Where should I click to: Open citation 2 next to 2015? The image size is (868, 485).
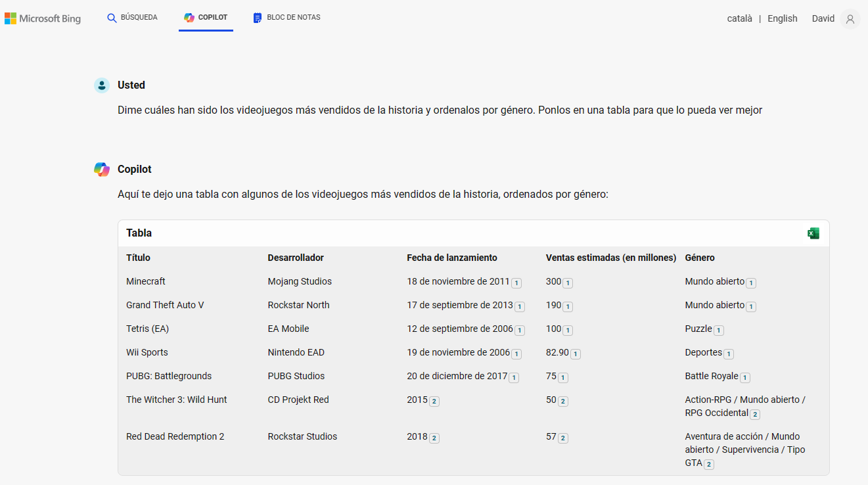click(434, 401)
